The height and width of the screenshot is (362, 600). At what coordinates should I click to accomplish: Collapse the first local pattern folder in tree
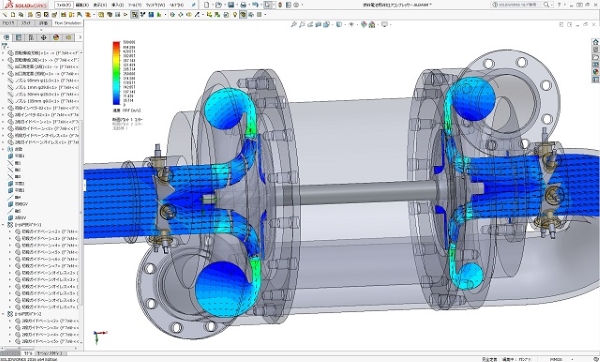coord(3,225)
